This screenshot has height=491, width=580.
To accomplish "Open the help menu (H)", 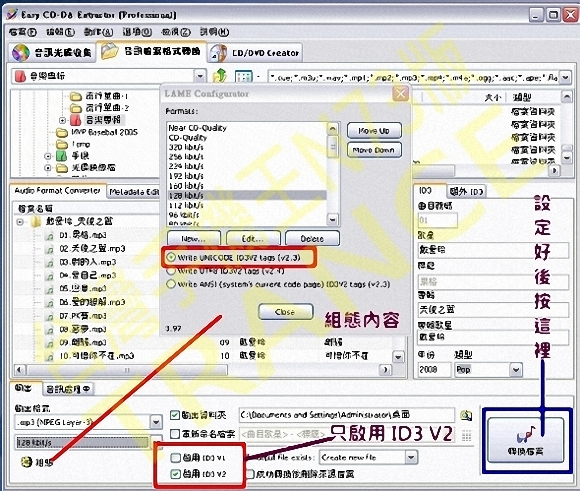I will (x=215, y=32).
